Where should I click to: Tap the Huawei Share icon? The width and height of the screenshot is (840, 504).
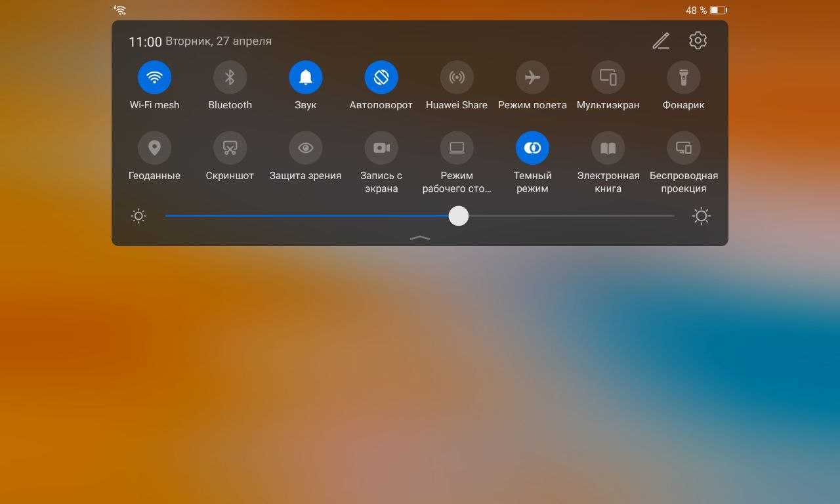(x=457, y=77)
